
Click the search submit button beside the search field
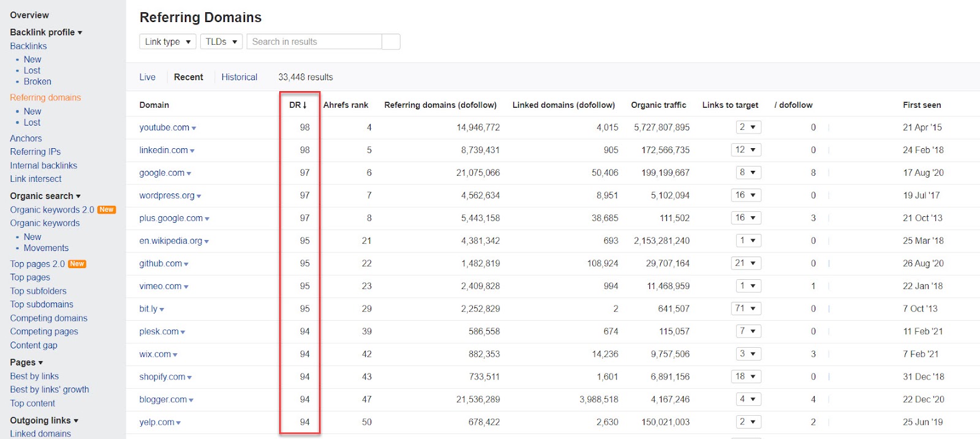pyautogui.click(x=391, y=42)
